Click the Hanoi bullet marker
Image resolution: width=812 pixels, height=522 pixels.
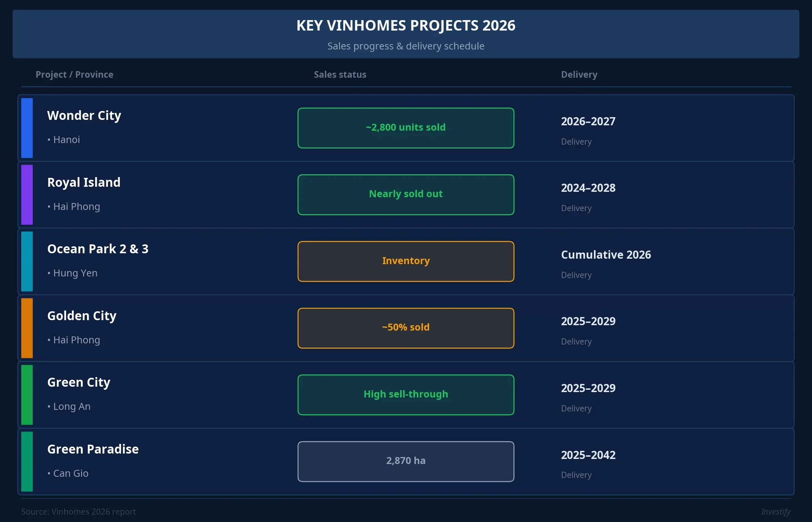point(49,140)
